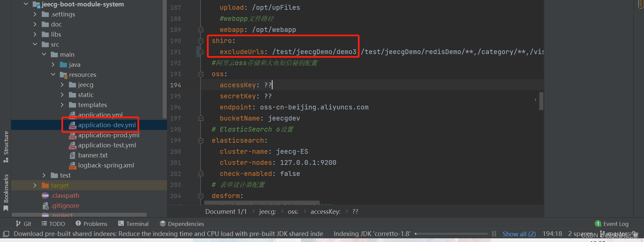Viewport: 644px width, 242px height.
Task: Click the green Event Log notification badge
Action: (598, 224)
